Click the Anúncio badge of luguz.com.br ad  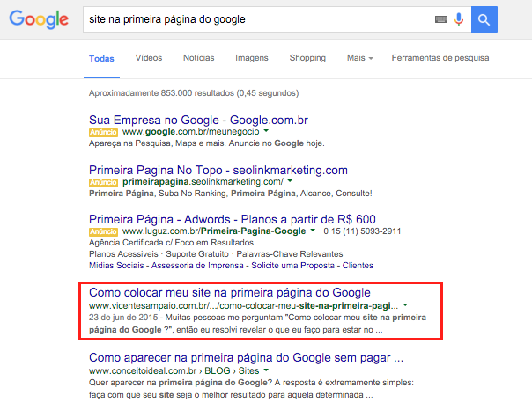(x=103, y=231)
